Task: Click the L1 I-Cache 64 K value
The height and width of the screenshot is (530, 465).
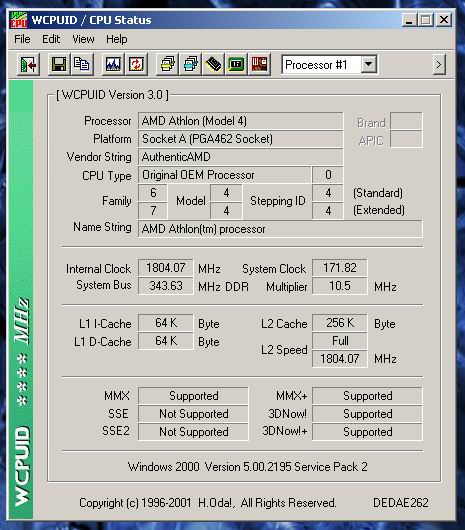Action: pos(166,323)
